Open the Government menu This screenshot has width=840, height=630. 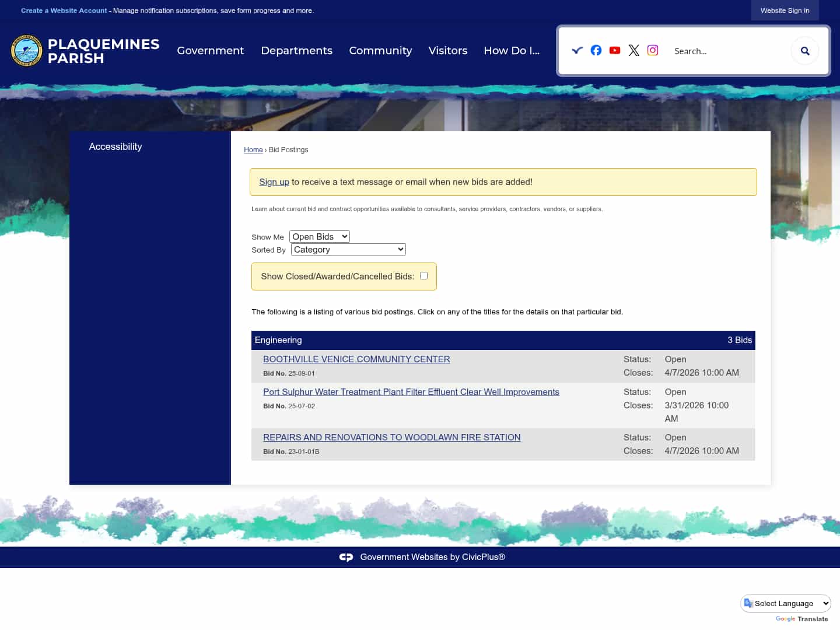point(210,51)
